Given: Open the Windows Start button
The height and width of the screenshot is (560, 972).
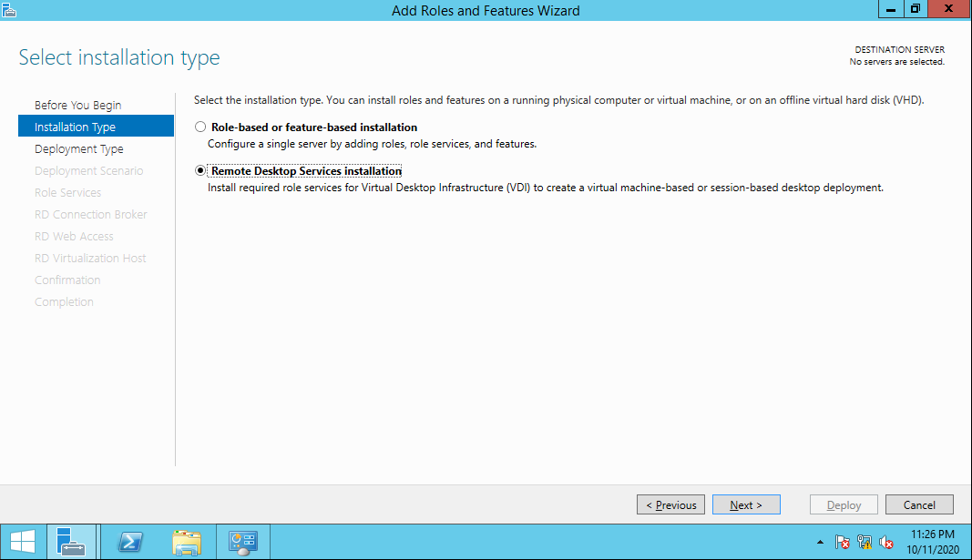Looking at the screenshot, I should (23, 542).
